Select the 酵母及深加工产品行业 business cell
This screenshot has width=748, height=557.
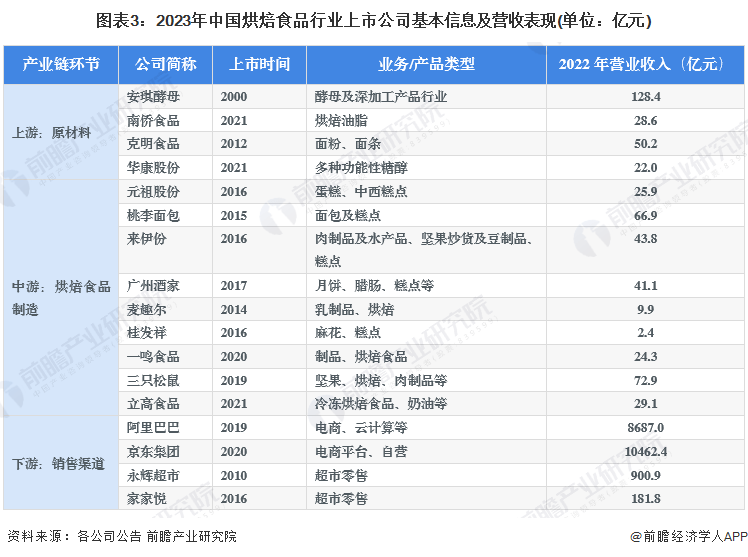[380, 97]
